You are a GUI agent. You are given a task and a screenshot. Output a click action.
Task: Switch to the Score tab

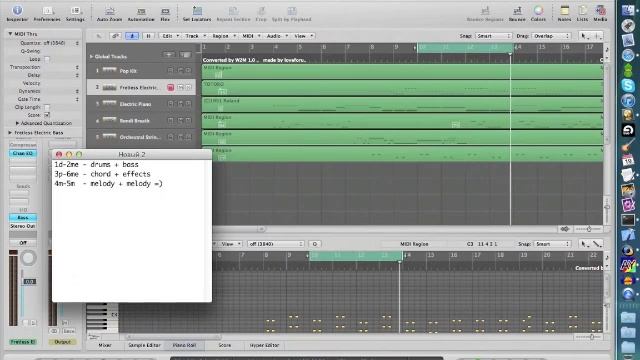click(x=224, y=345)
